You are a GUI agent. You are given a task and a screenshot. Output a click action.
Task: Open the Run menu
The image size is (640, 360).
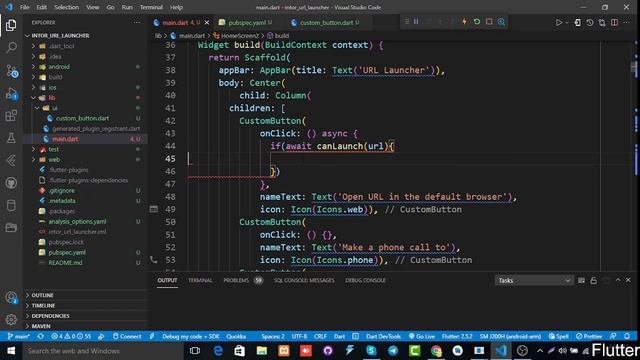[x=127, y=7]
